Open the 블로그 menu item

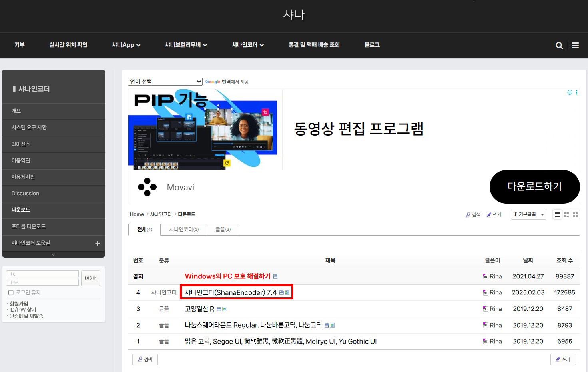click(x=372, y=45)
